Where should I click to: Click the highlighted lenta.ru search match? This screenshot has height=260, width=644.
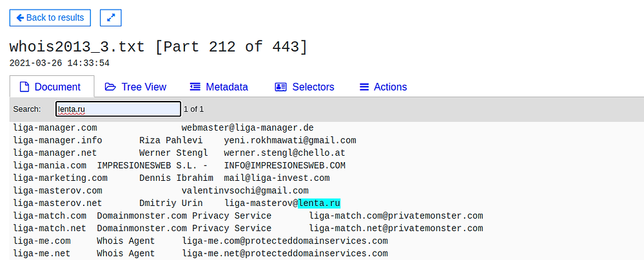[319, 203]
